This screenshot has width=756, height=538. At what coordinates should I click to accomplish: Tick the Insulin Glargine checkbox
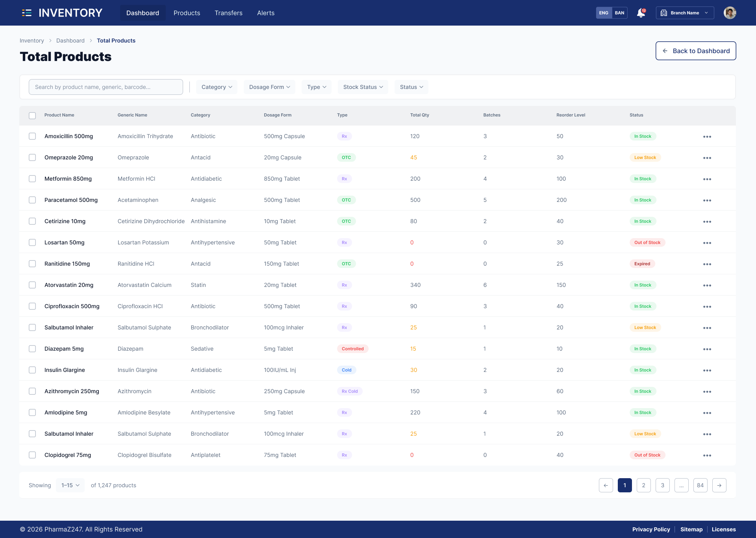point(32,370)
